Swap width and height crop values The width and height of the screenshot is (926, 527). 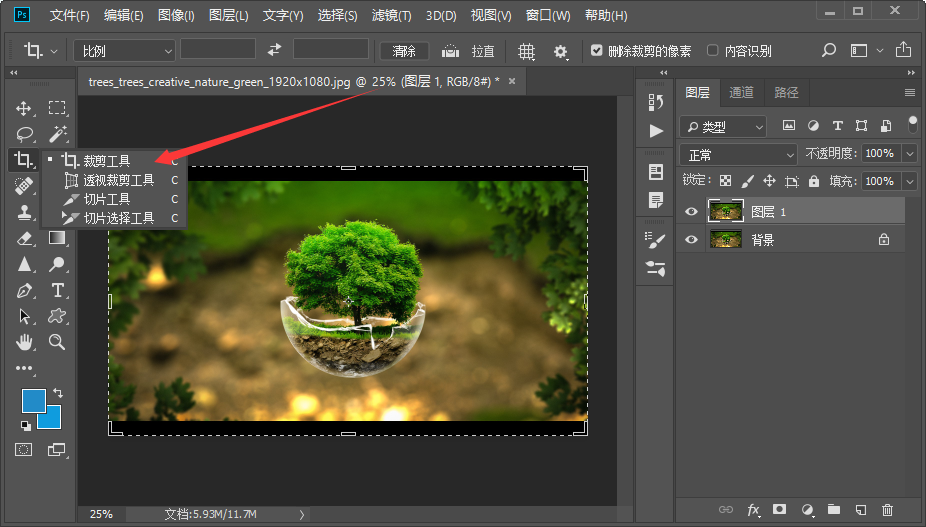click(275, 50)
